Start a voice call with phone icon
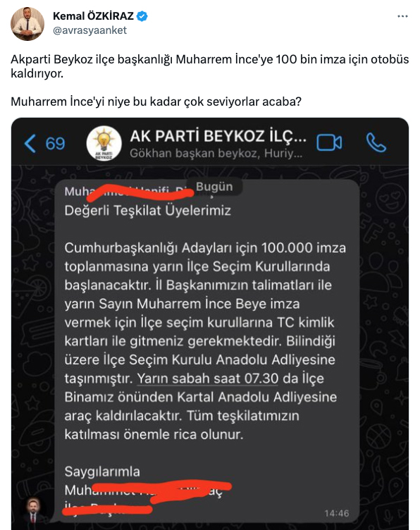This screenshot has width=420, height=530. click(376, 142)
